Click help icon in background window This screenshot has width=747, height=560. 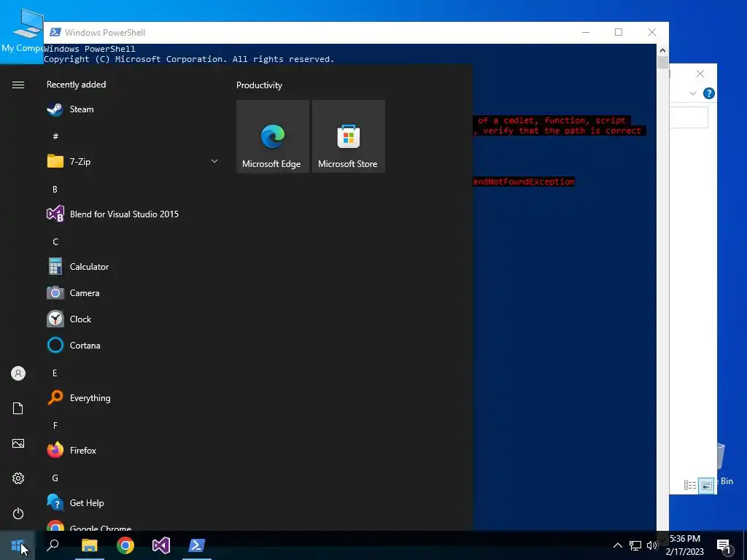[708, 93]
